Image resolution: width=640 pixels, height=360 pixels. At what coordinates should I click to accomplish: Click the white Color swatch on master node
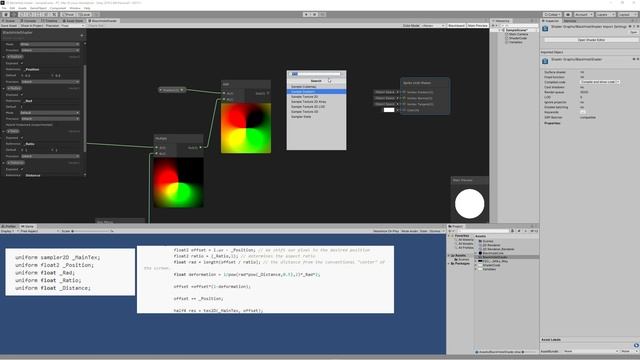pyautogui.click(x=389, y=110)
